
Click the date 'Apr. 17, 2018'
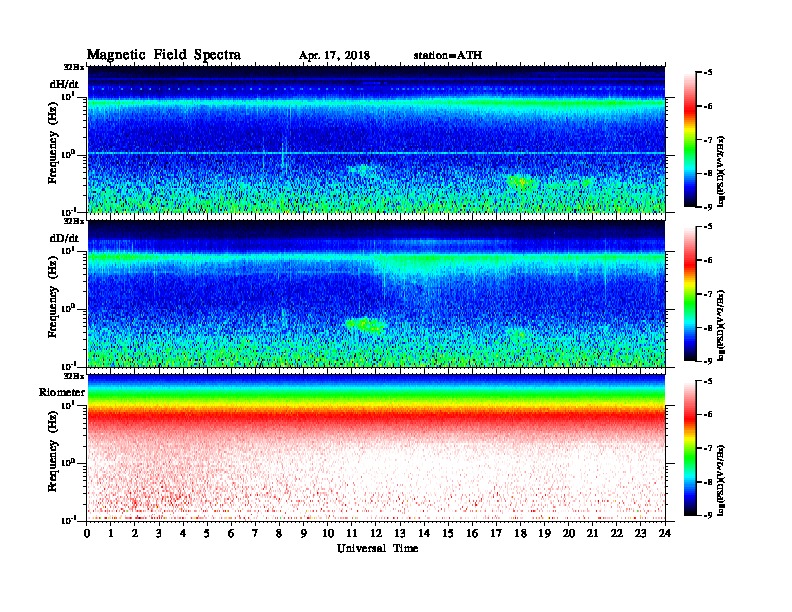[334, 56]
